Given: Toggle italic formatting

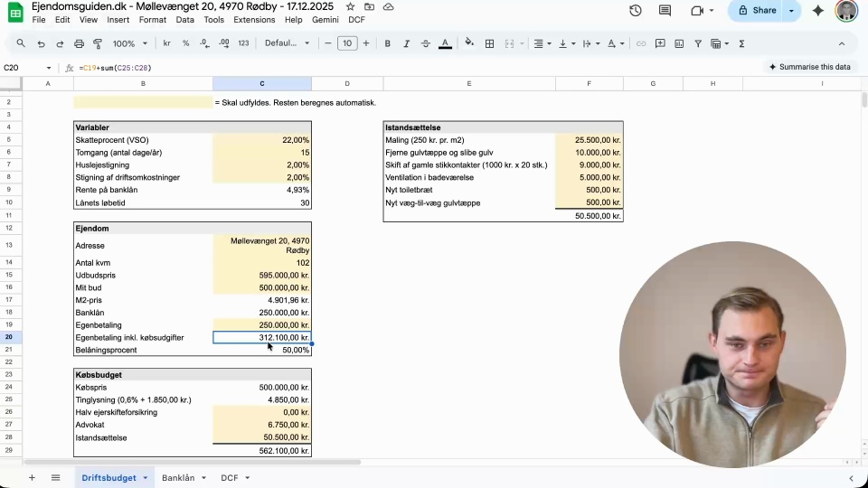Looking at the screenshot, I should [406, 43].
